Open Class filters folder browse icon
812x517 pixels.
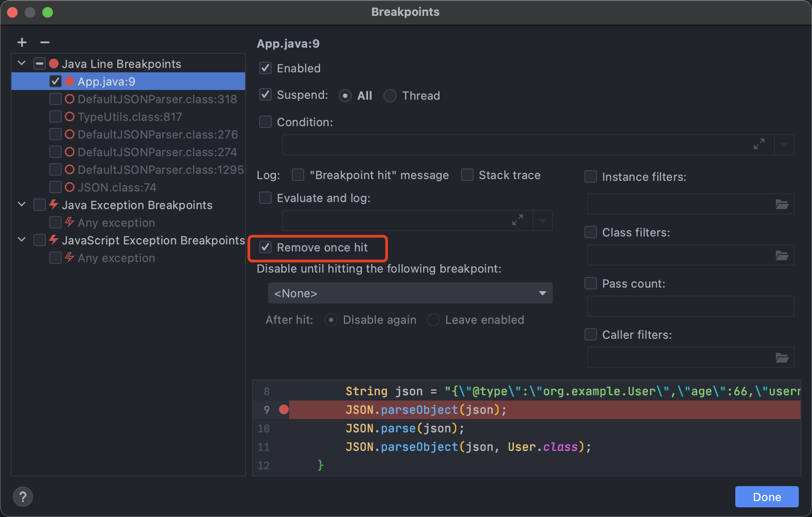(x=782, y=255)
